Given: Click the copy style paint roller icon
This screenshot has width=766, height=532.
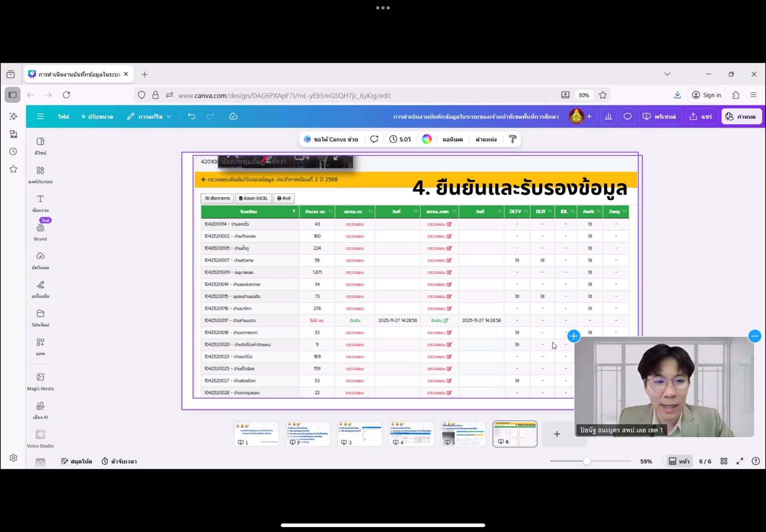Looking at the screenshot, I should click(512, 139).
